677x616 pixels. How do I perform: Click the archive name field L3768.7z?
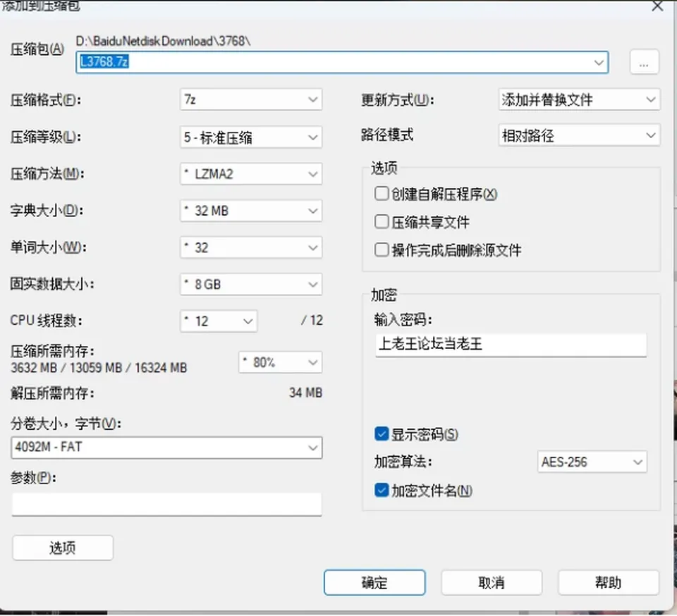342,62
